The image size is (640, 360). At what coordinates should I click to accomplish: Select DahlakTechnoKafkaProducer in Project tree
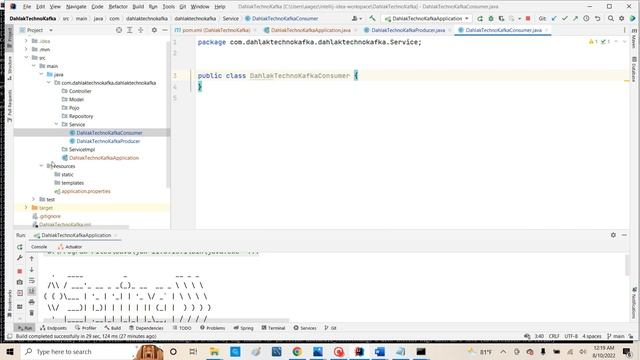click(x=108, y=141)
